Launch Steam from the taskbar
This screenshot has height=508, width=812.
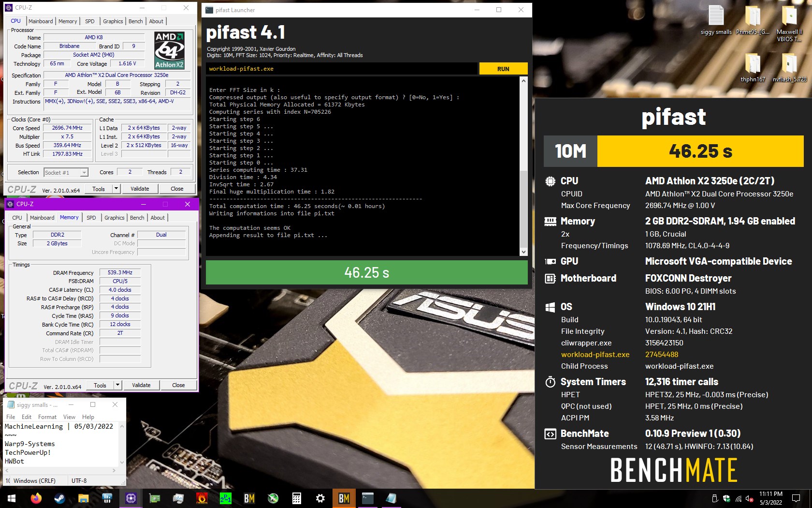click(x=60, y=498)
